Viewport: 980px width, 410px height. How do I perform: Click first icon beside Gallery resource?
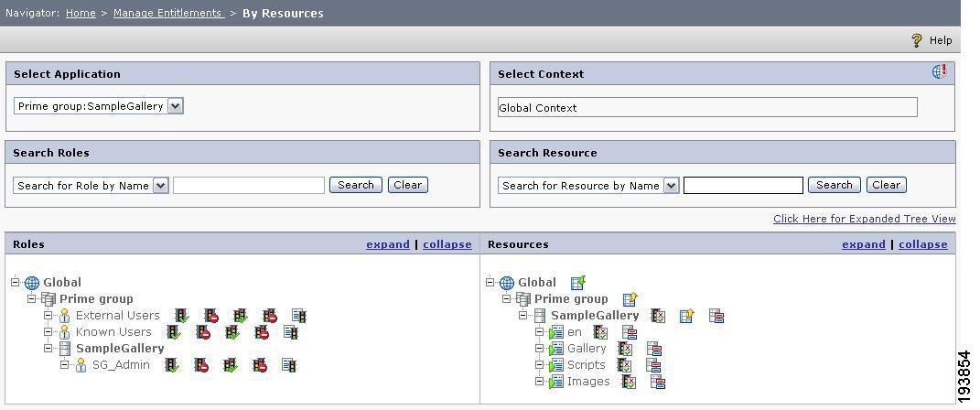point(625,349)
